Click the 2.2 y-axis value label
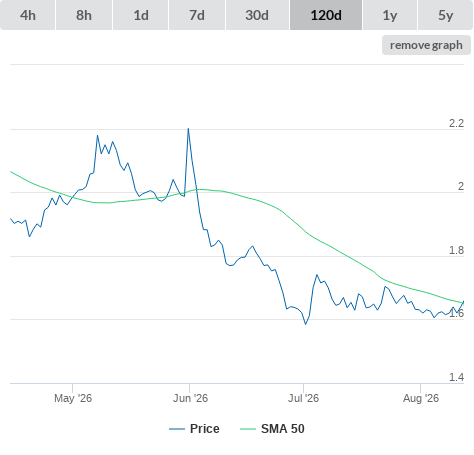The image size is (474, 455). [x=456, y=123]
